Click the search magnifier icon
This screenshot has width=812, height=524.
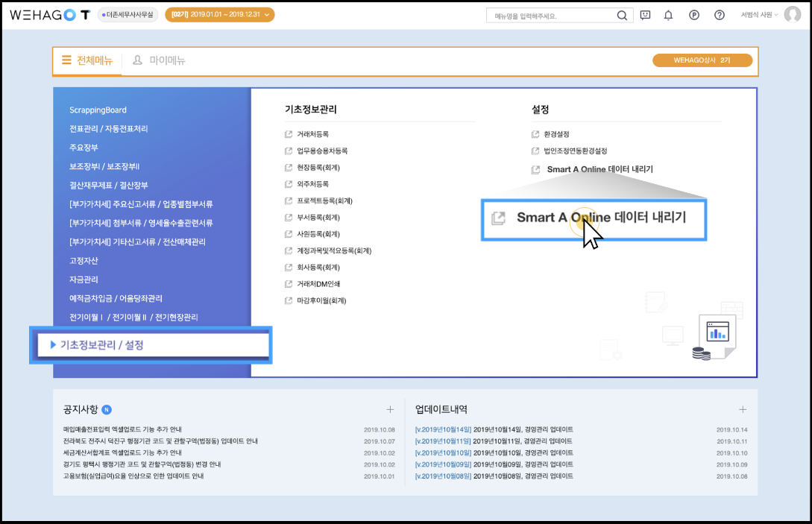click(622, 16)
